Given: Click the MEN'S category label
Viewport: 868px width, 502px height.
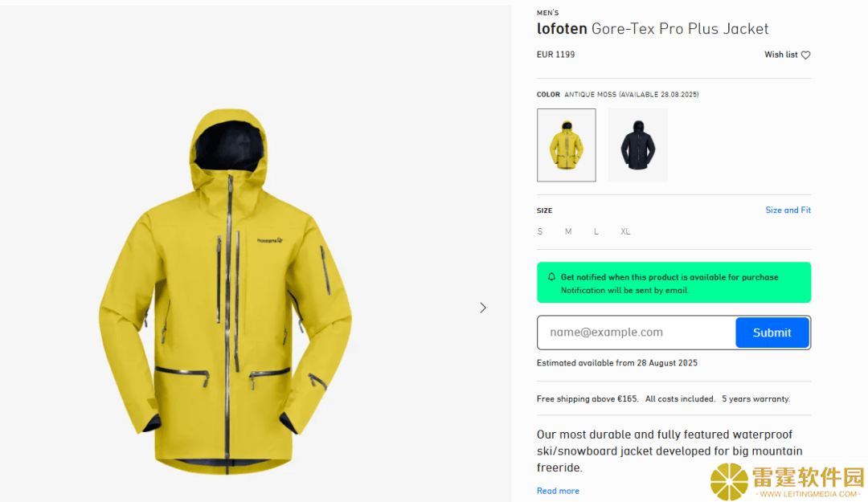Looking at the screenshot, I should click(547, 13).
